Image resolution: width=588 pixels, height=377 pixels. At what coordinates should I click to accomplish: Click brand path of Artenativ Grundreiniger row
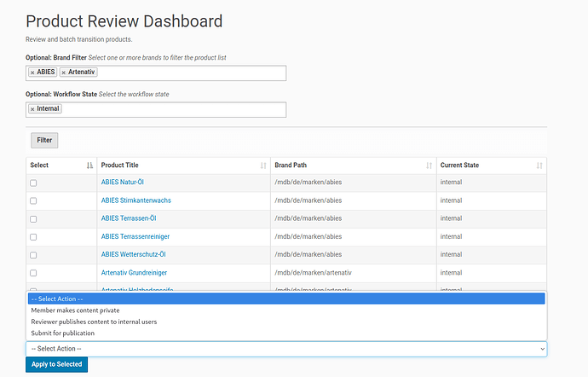[x=313, y=273]
